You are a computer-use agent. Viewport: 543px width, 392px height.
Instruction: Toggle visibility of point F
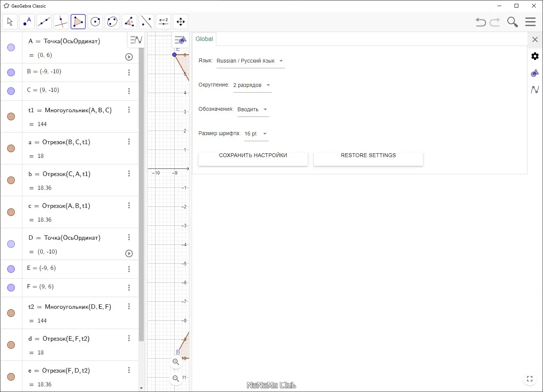click(x=11, y=288)
